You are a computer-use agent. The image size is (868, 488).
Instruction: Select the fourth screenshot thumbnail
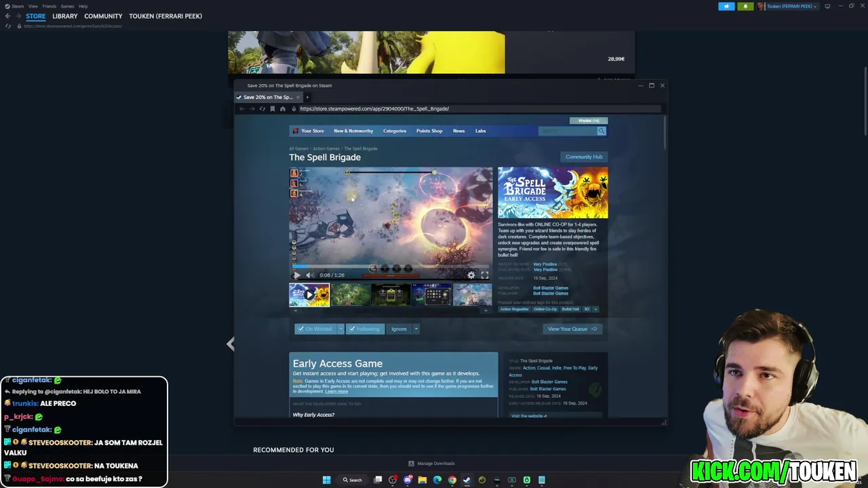[432, 295]
